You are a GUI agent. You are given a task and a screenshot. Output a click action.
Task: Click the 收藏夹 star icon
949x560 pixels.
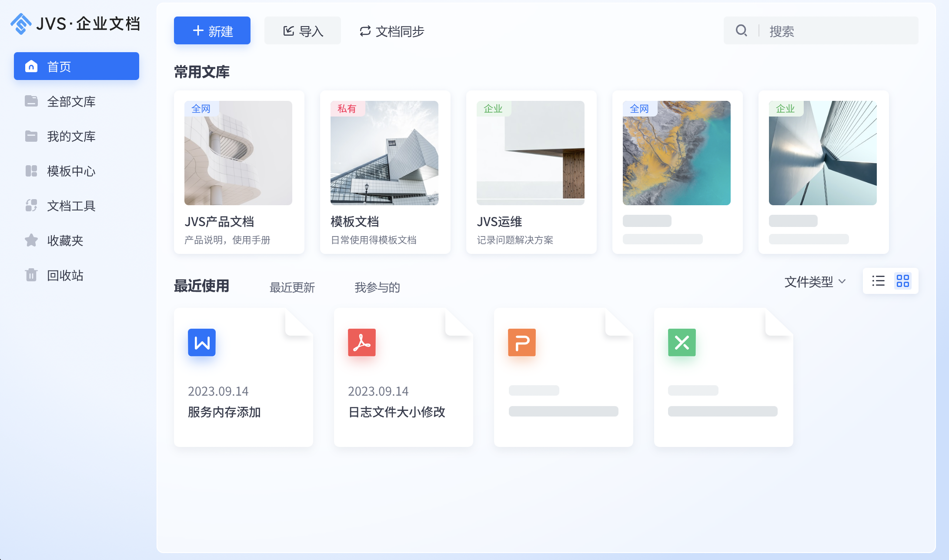(x=31, y=240)
